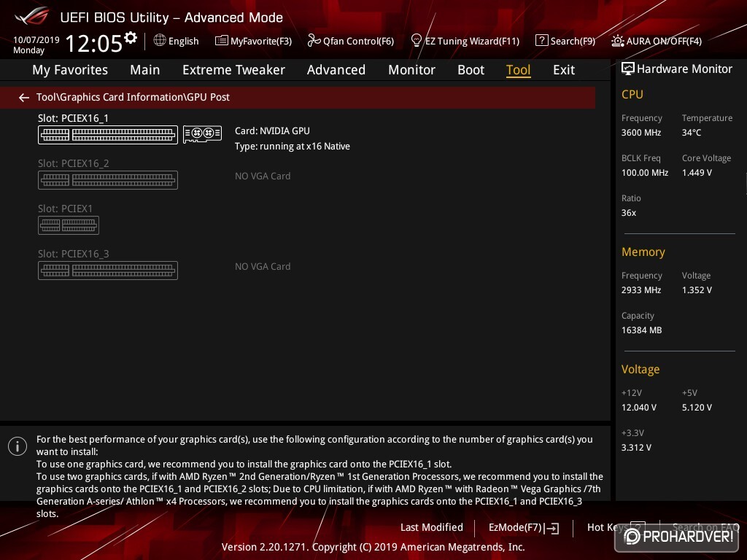Click the back arrow in the breadcrumb bar

24,98
